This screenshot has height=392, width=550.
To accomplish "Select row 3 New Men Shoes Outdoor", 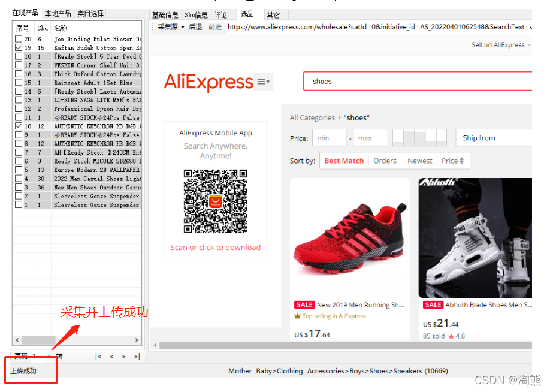I will click(78, 188).
